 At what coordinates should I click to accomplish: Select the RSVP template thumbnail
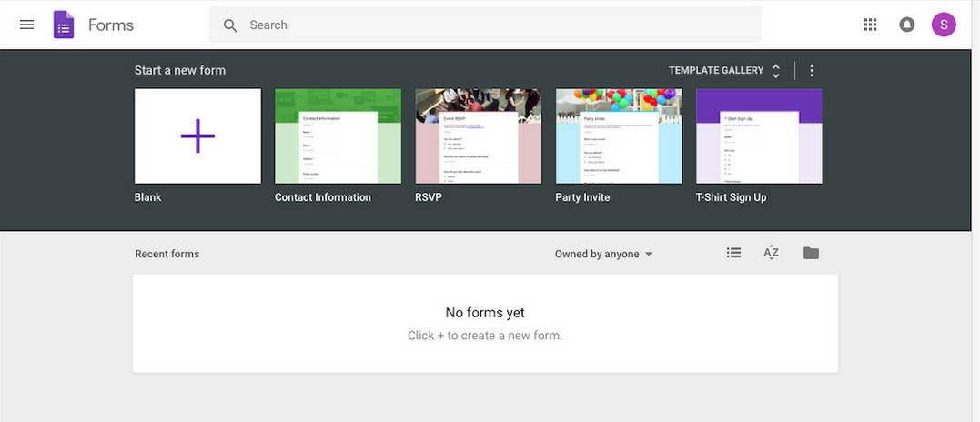(478, 136)
